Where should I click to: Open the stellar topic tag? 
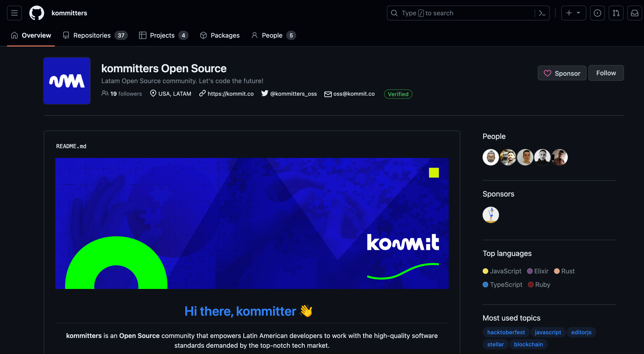point(495,344)
